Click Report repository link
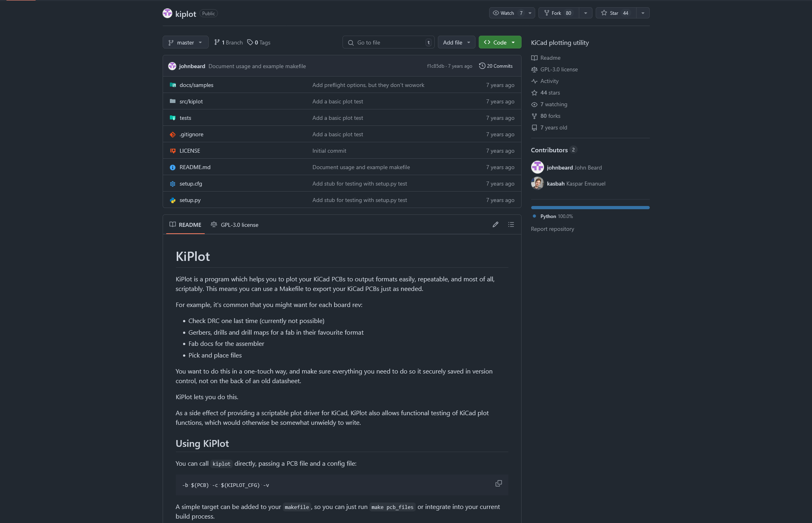This screenshot has width=812, height=523. [552, 229]
